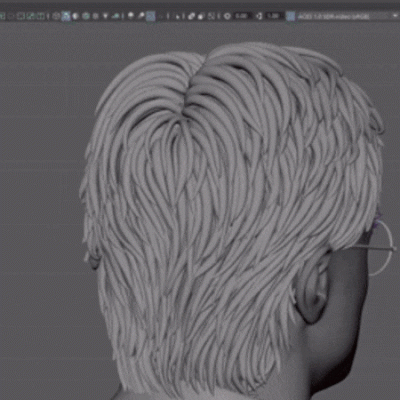Viewport: 400px width, 400px height.
Task: Open the ACES SDR-video view transform dropdown
Action: click(x=347, y=16)
